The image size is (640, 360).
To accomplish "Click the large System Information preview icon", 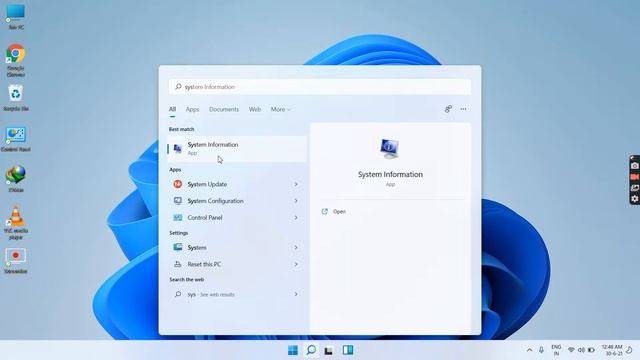I will pyautogui.click(x=390, y=149).
